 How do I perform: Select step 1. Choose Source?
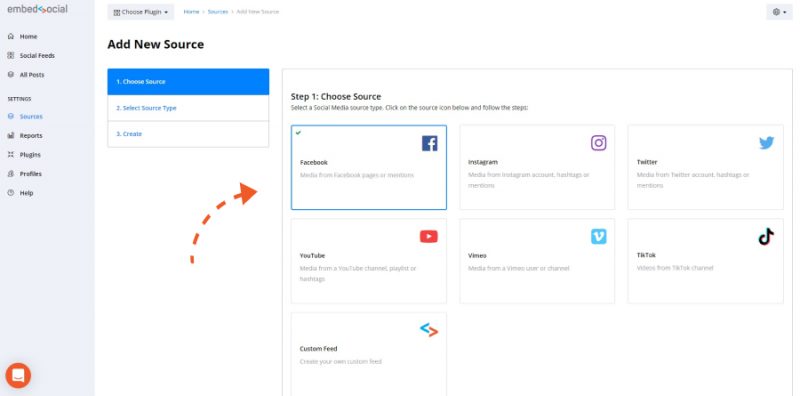pos(188,82)
